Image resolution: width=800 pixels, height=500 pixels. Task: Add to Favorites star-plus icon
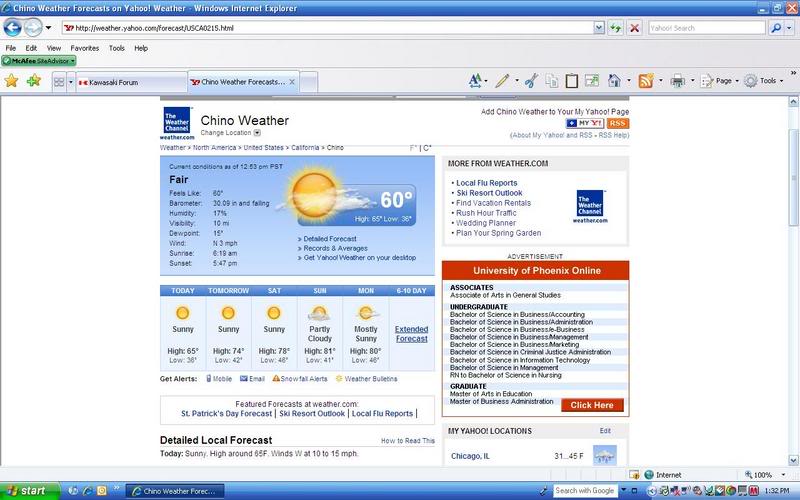34,81
